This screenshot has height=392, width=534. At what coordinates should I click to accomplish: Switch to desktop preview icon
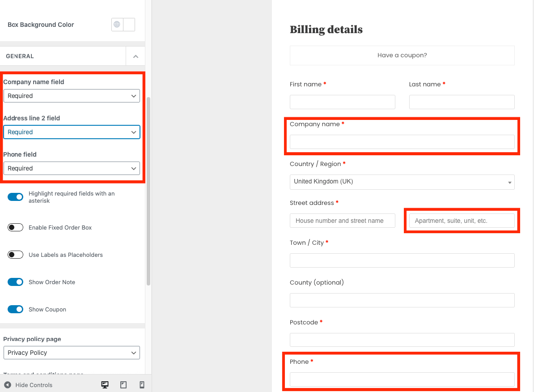coord(105,385)
